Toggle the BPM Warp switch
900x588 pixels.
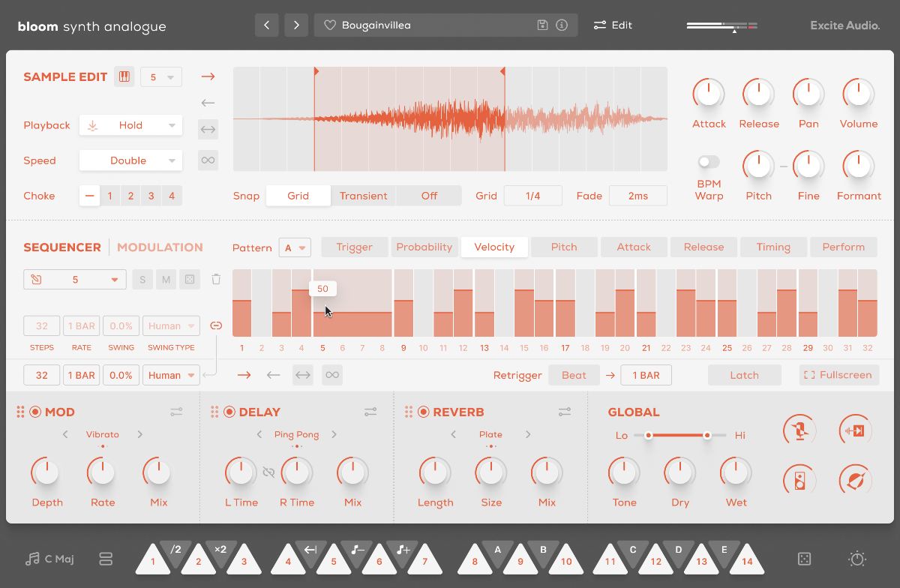(709, 162)
